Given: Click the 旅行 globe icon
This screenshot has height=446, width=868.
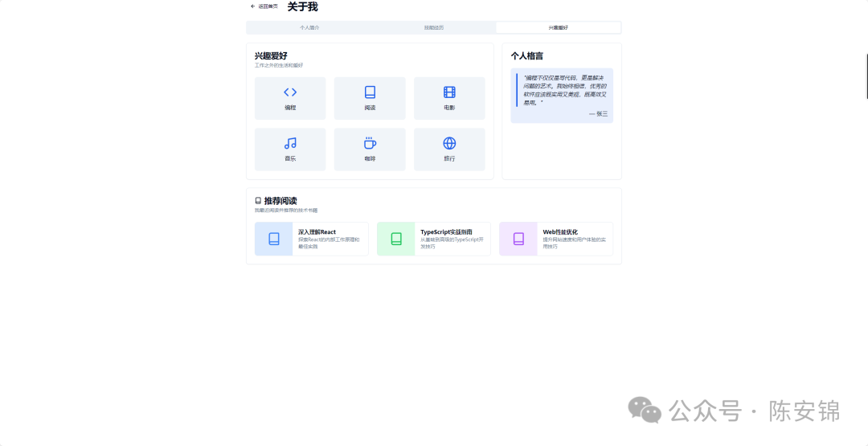Looking at the screenshot, I should [x=449, y=143].
